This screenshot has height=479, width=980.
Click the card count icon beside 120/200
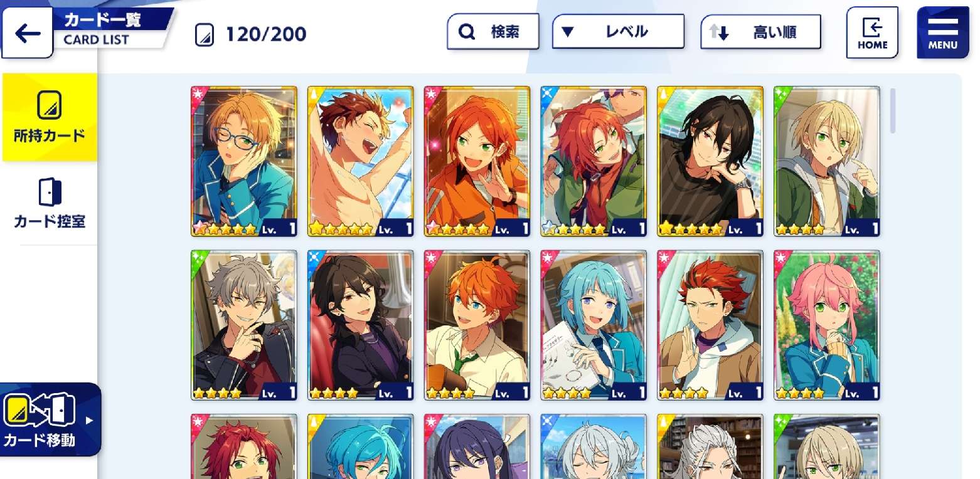[203, 34]
